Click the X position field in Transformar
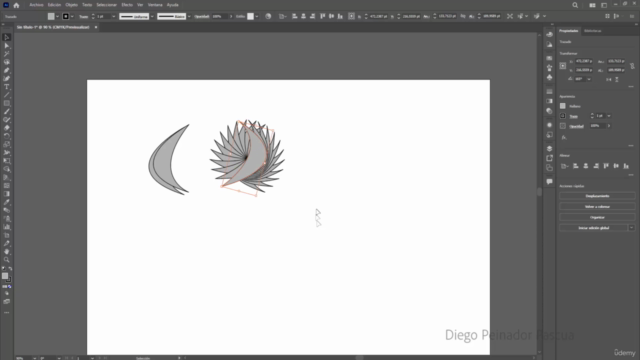This screenshot has width=640, height=360. 584,61
